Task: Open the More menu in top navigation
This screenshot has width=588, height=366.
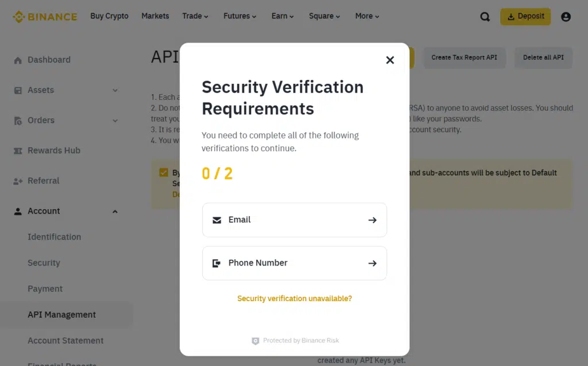Action: tap(366, 16)
